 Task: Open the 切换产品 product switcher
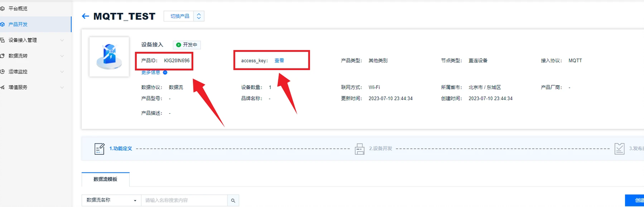point(184,16)
